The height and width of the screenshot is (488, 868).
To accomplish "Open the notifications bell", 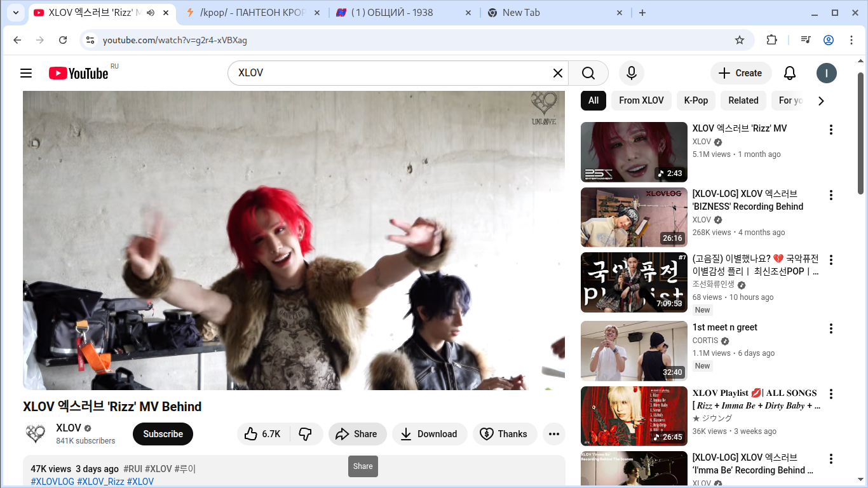I will (790, 73).
